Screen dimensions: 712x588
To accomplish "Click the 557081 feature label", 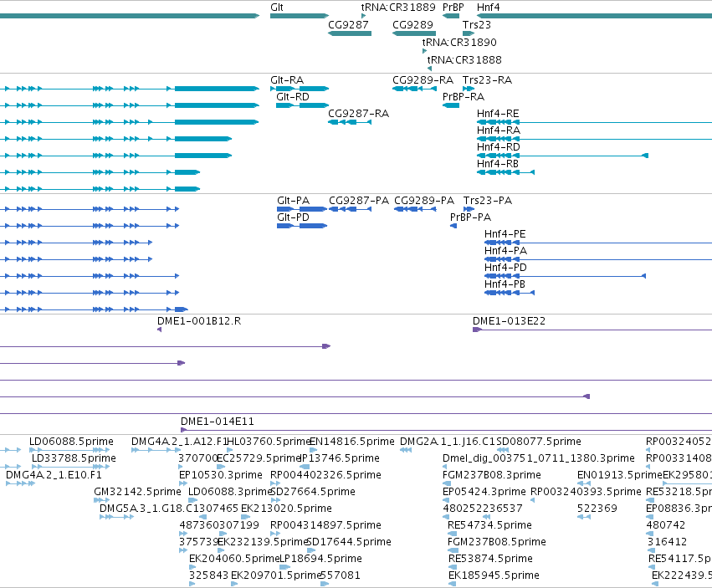I will [341, 575].
